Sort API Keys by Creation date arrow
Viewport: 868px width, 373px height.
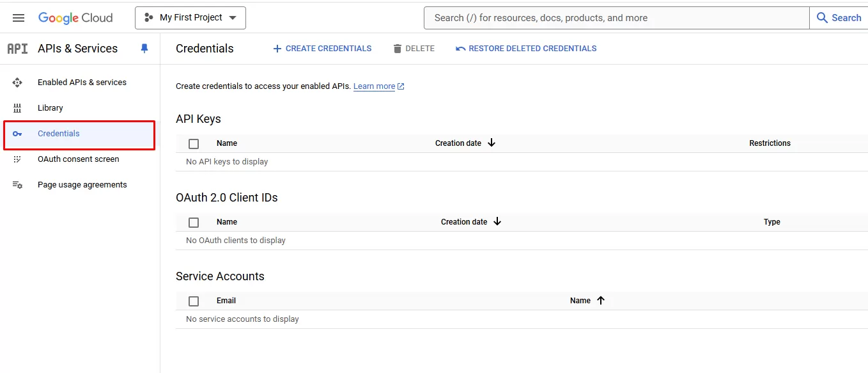pyautogui.click(x=492, y=143)
